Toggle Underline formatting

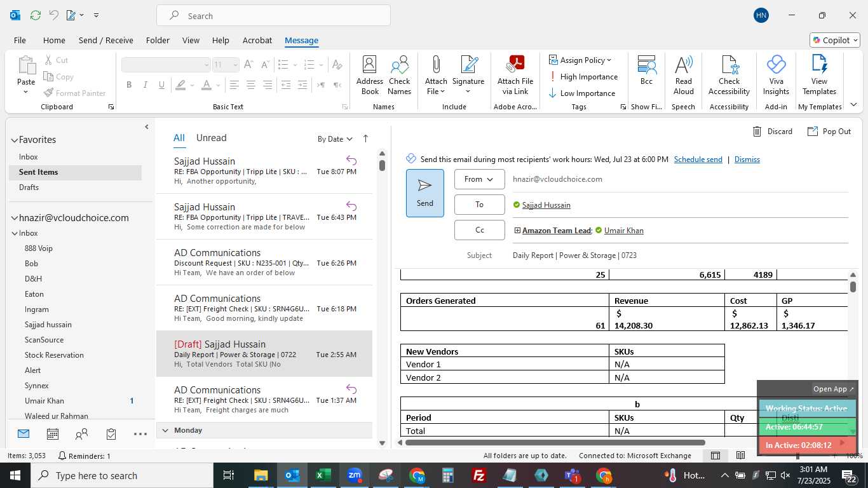point(161,85)
